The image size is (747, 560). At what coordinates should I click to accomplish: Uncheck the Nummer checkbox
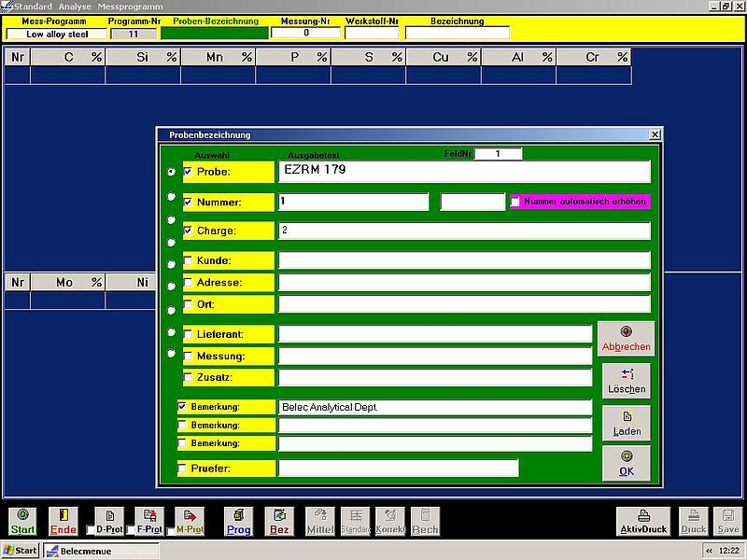click(x=189, y=202)
